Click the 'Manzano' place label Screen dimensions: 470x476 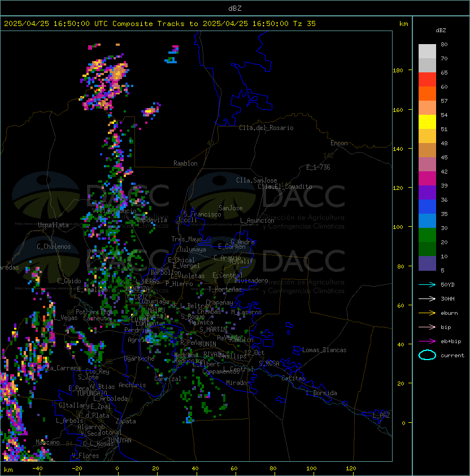tap(47, 442)
